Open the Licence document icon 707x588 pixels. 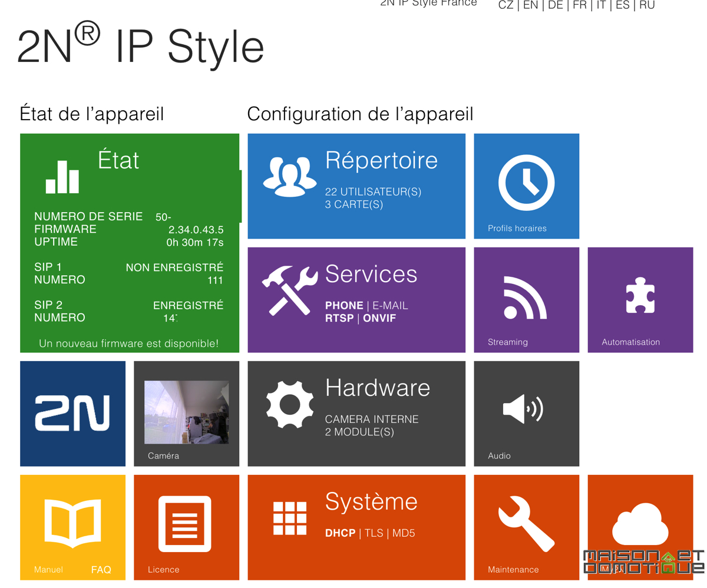coord(184,524)
